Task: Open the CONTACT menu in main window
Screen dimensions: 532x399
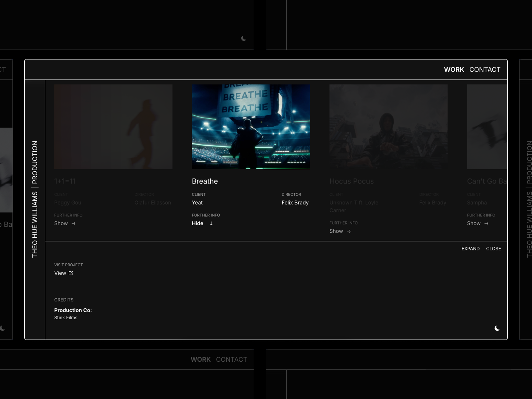Action: point(485,69)
